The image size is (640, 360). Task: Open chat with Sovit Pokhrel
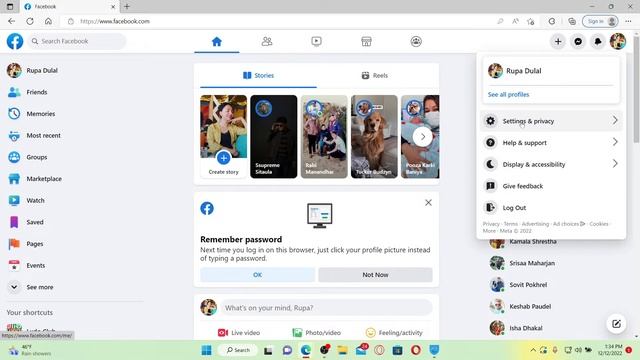click(518, 284)
